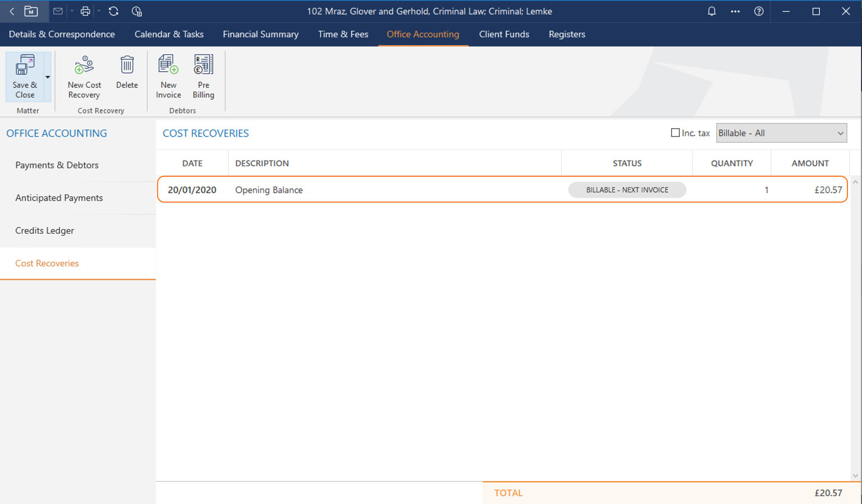Select Credits Ledger in the sidebar
This screenshot has height=504, width=862.
click(44, 230)
